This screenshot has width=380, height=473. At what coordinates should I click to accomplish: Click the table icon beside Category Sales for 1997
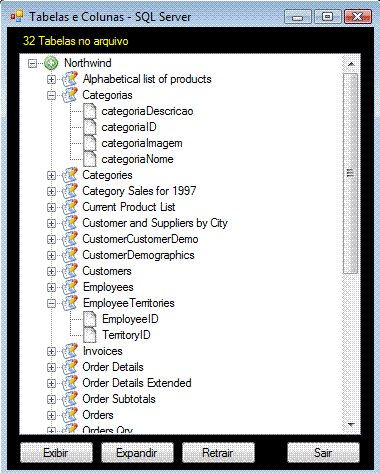70,191
